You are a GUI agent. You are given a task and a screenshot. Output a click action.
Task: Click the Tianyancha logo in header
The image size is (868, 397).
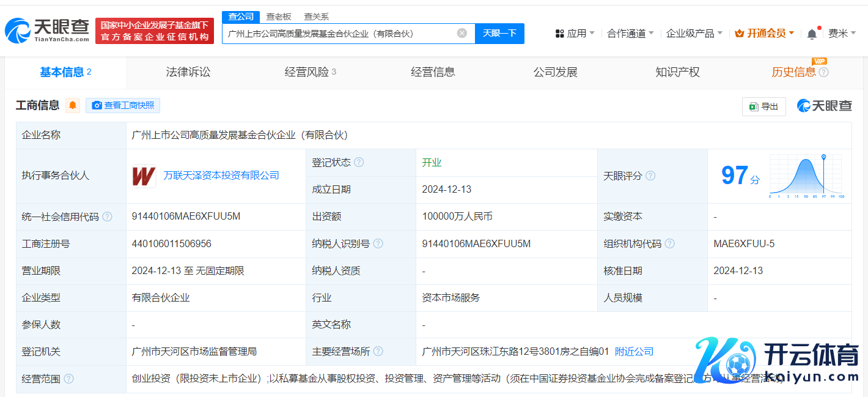pyautogui.click(x=47, y=30)
